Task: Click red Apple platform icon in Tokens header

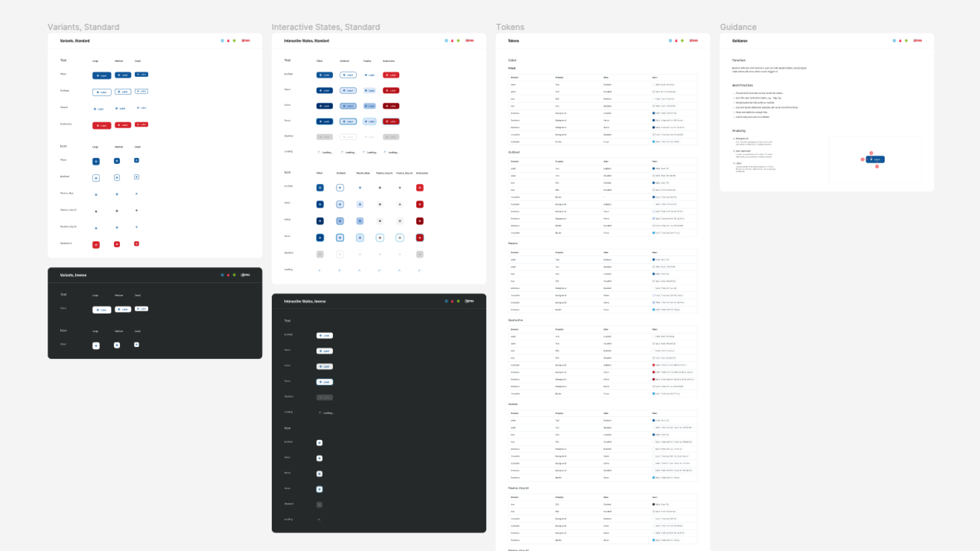Action: click(x=676, y=41)
